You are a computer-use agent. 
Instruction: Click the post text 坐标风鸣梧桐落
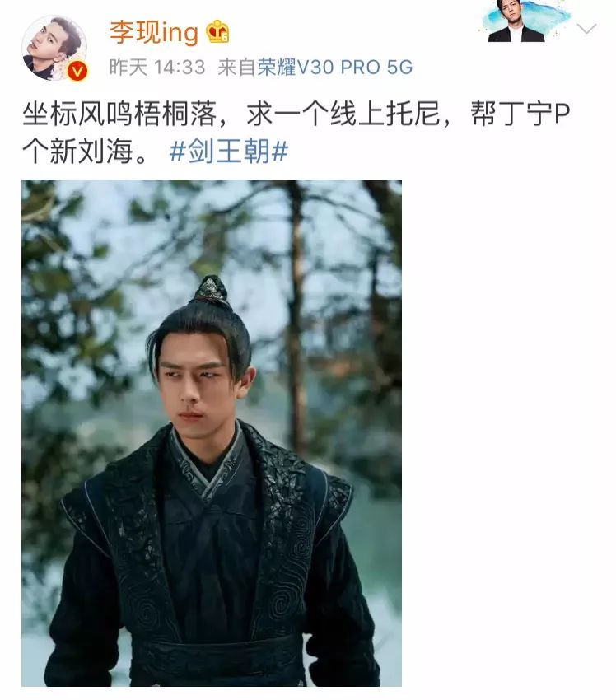(x=120, y=114)
